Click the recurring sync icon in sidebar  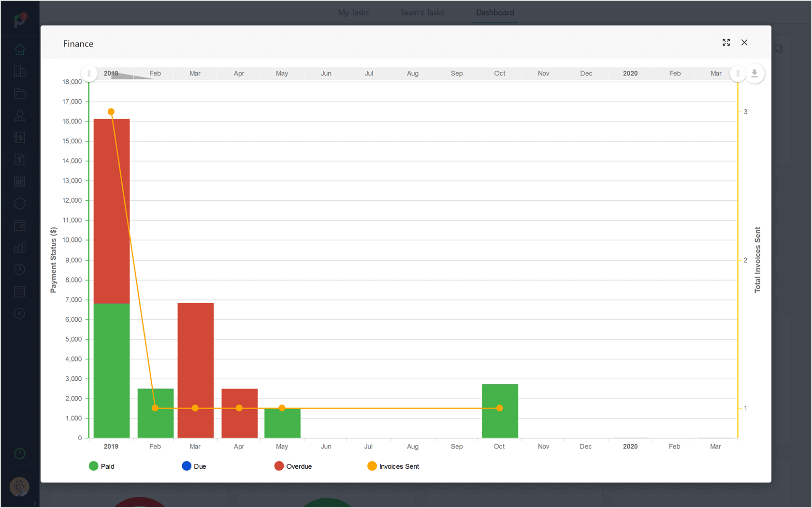19,203
